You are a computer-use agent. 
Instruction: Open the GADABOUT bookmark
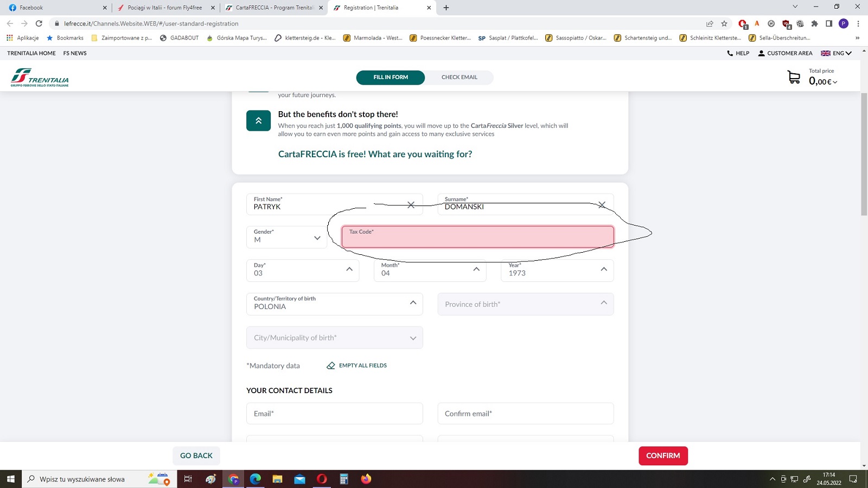click(x=180, y=38)
